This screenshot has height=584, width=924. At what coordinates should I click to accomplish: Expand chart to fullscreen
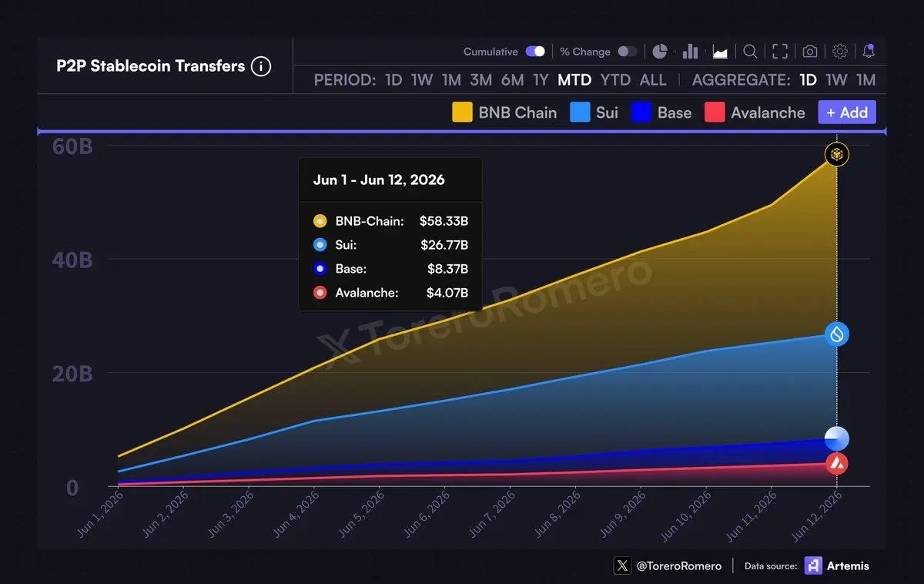click(x=780, y=52)
